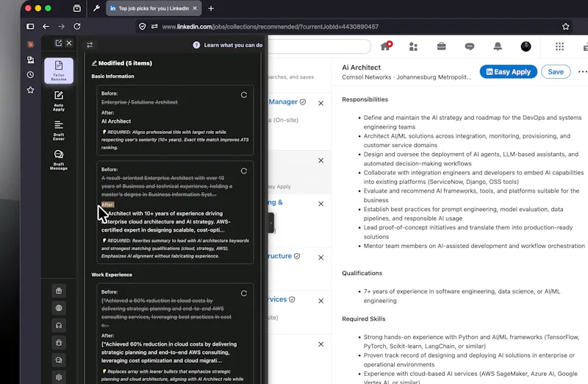Go to LinkedIn Home
588x384 pixels.
(x=386, y=46)
